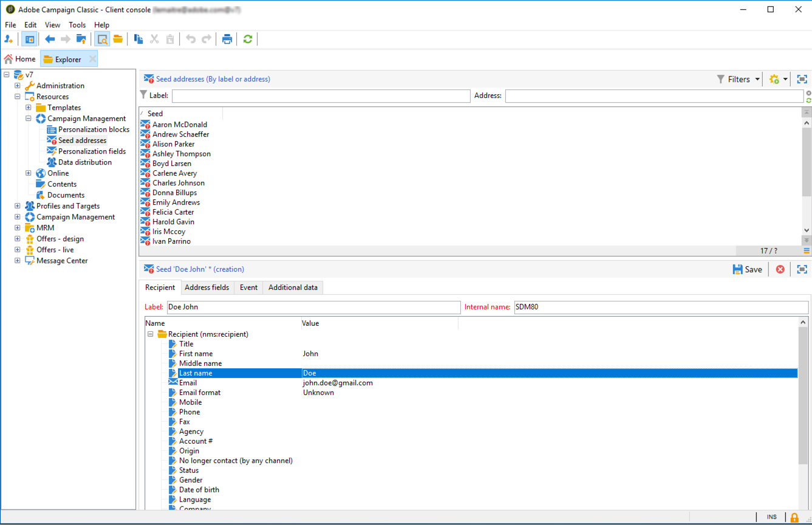Open the Additional data tab

click(x=293, y=288)
